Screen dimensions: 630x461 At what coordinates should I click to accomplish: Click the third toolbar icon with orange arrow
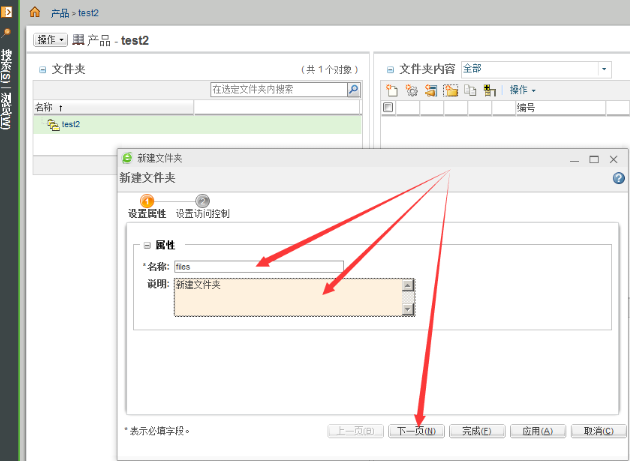(x=431, y=90)
